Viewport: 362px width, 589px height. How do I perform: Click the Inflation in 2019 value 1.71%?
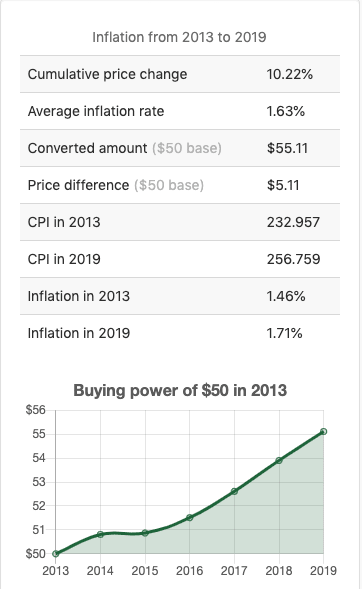284,333
